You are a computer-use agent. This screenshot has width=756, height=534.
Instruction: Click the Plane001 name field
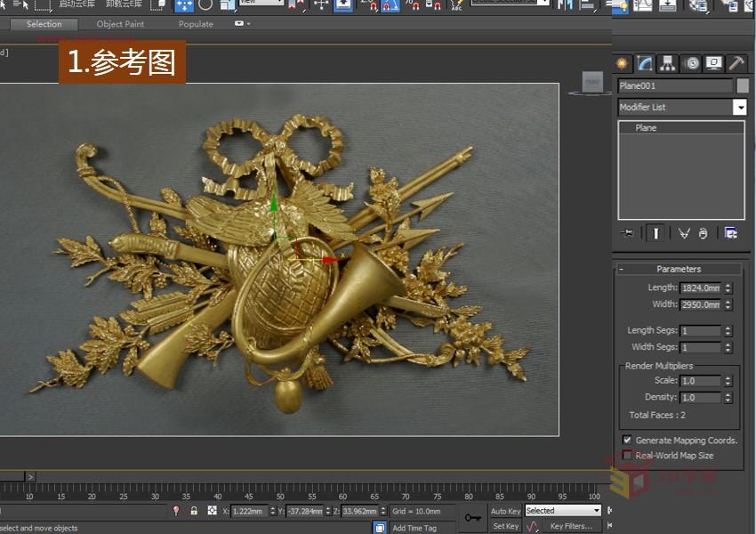point(672,85)
